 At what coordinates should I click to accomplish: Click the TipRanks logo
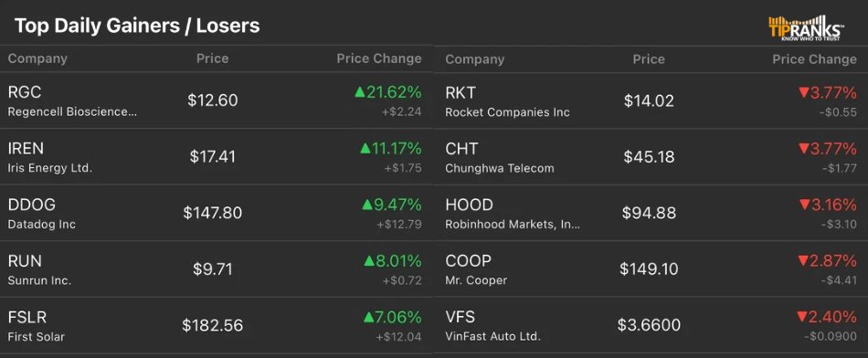[807, 27]
